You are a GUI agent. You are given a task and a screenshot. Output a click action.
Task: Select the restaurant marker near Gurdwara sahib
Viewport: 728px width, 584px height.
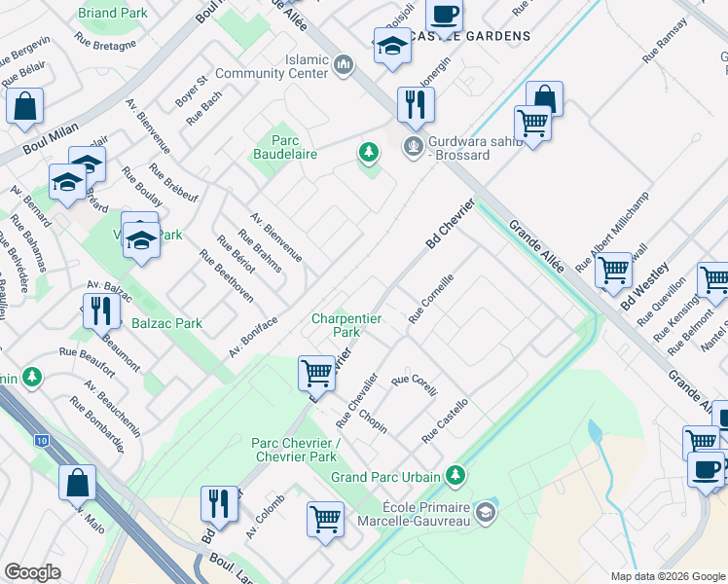click(x=416, y=106)
